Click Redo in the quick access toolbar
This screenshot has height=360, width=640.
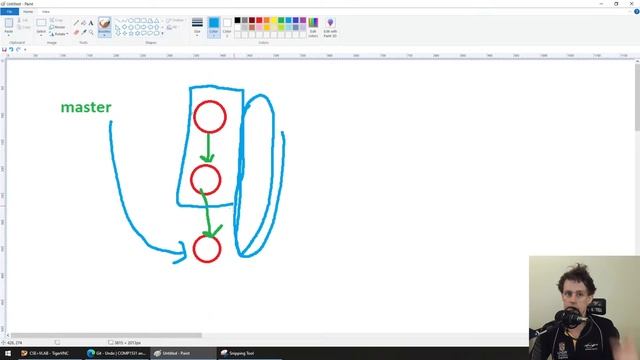coord(18,49)
